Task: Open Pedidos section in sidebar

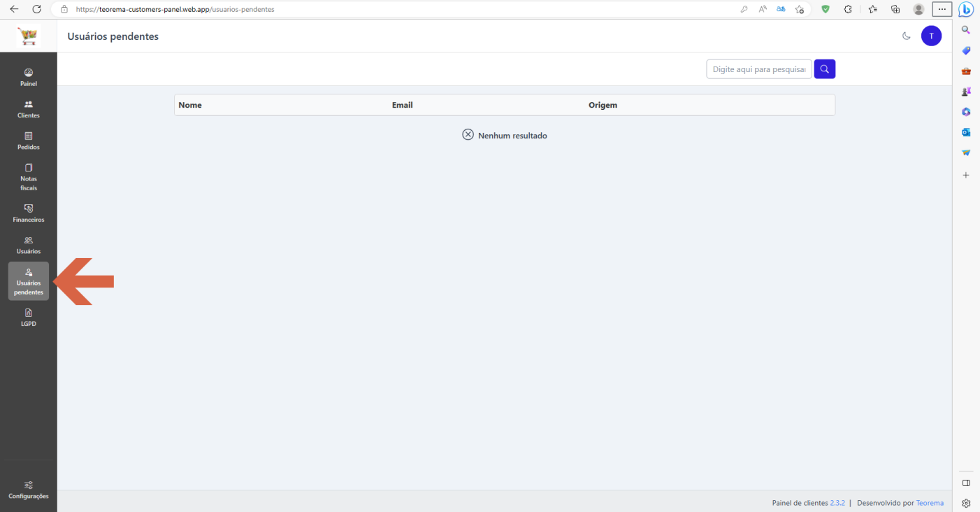Action: 29,141
